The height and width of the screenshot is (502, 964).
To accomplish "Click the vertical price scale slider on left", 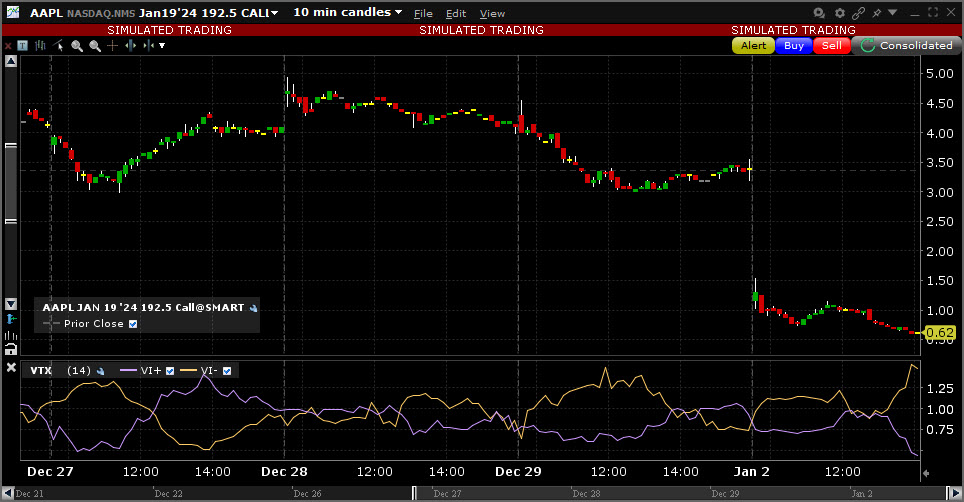I will click(10, 183).
